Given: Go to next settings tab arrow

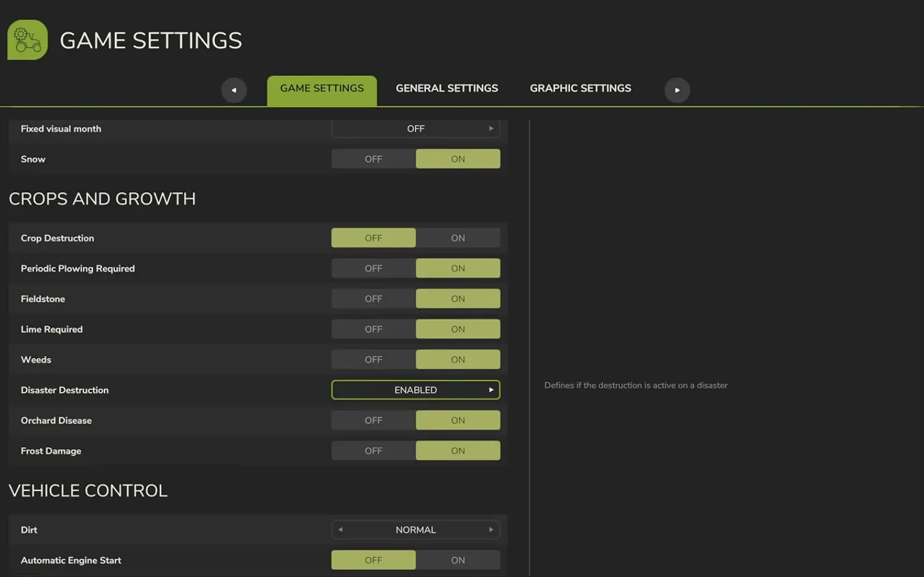Looking at the screenshot, I should 677,90.
